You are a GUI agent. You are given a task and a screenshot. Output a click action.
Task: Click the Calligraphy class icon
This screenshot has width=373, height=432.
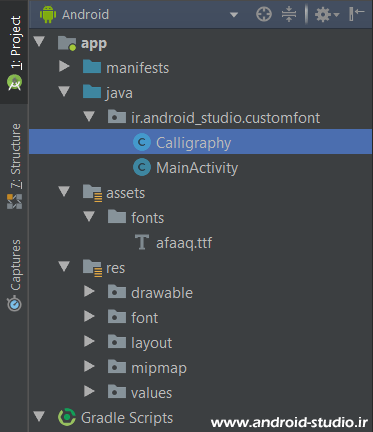(x=142, y=143)
